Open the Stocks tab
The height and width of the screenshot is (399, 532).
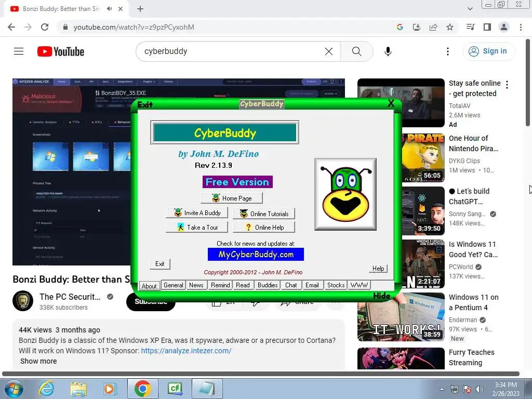[336, 285]
